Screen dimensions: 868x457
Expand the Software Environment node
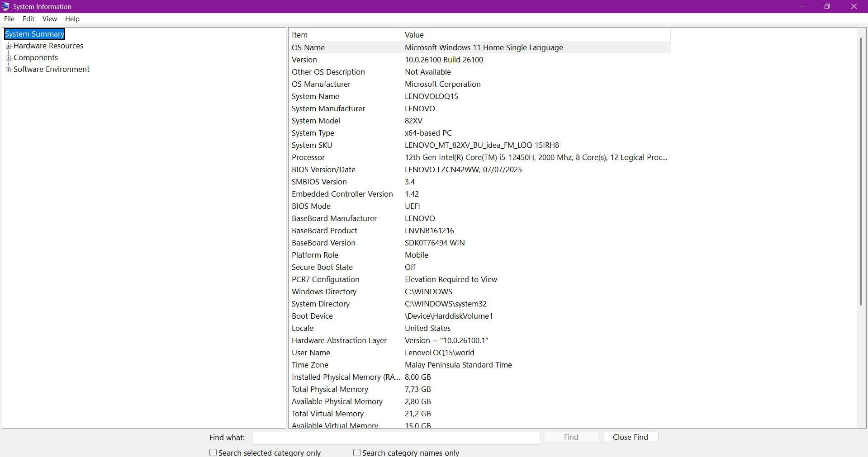coord(8,70)
